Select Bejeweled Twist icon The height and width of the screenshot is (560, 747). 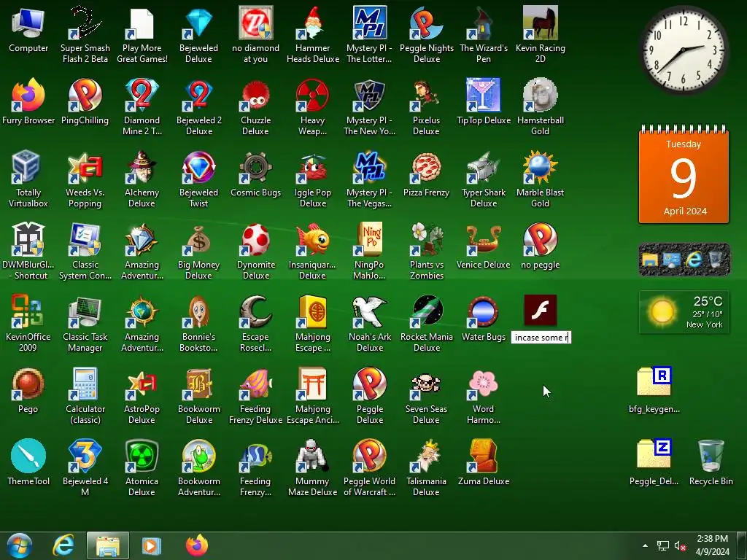(x=198, y=168)
